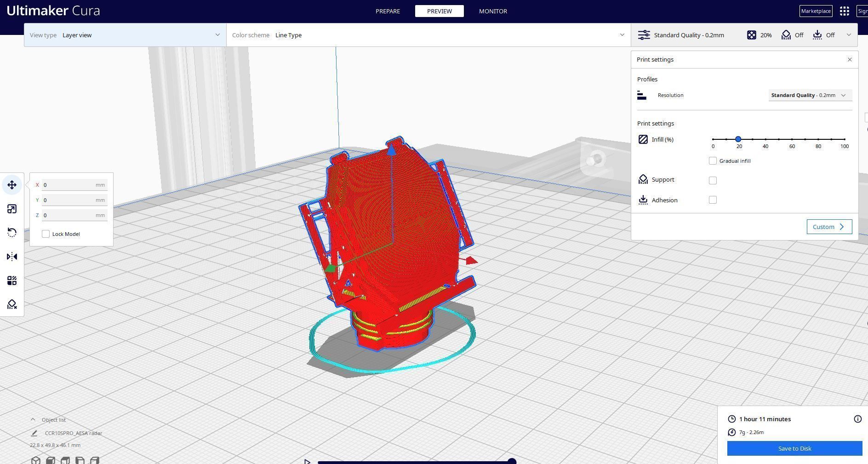Click the print time info icon
The image size is (868, 464).
click(857, 419)
